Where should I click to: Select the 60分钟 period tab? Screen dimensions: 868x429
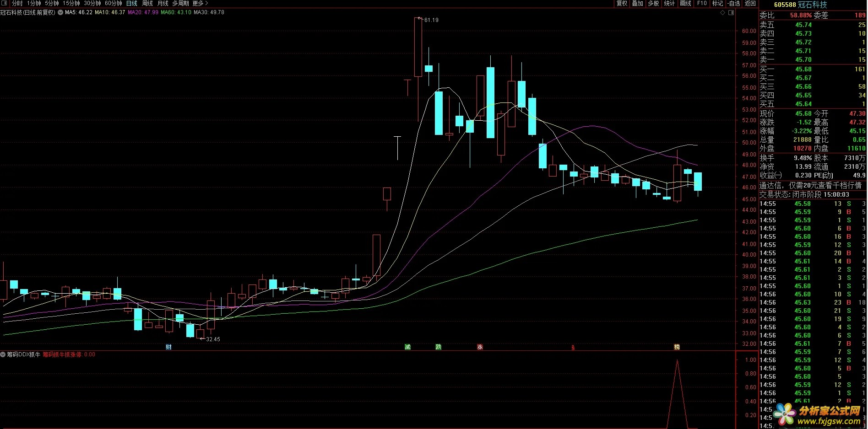click(x=114, y=3)
